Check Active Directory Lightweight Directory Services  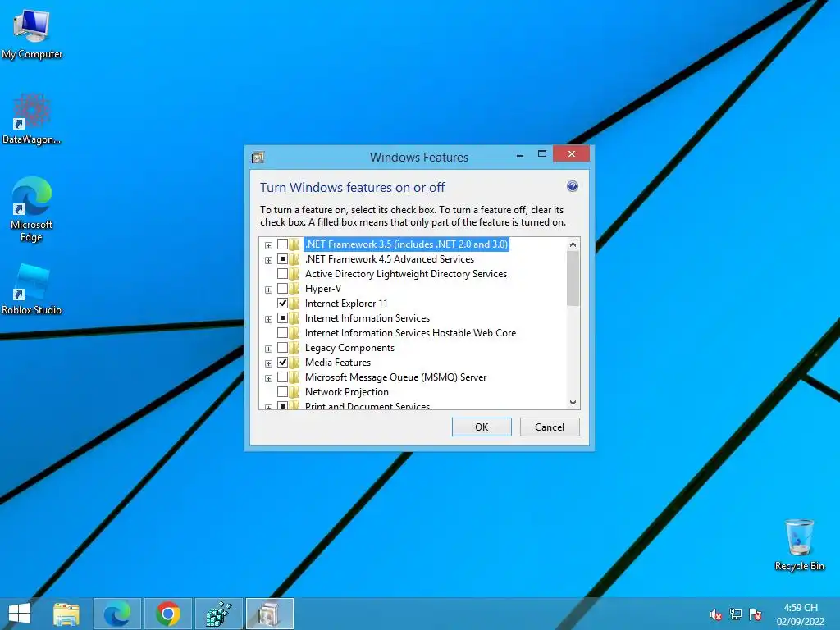tap(282, 274)
